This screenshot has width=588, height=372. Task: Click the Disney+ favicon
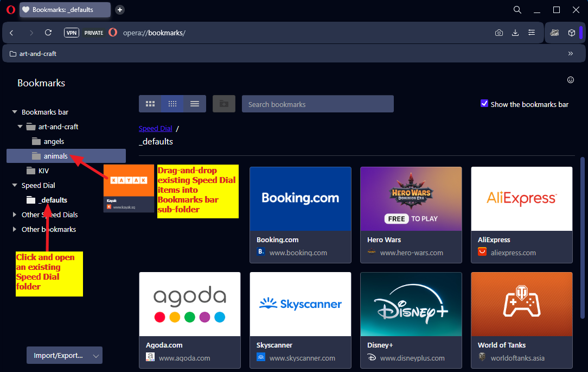coord(372,357)
